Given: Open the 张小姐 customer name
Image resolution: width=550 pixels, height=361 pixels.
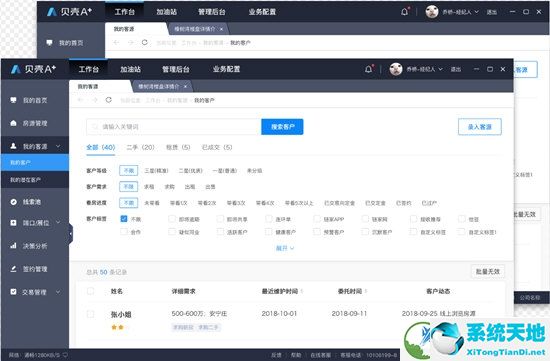Looking at the screenshot, I should pyautogui.click(x=121, y=314).
